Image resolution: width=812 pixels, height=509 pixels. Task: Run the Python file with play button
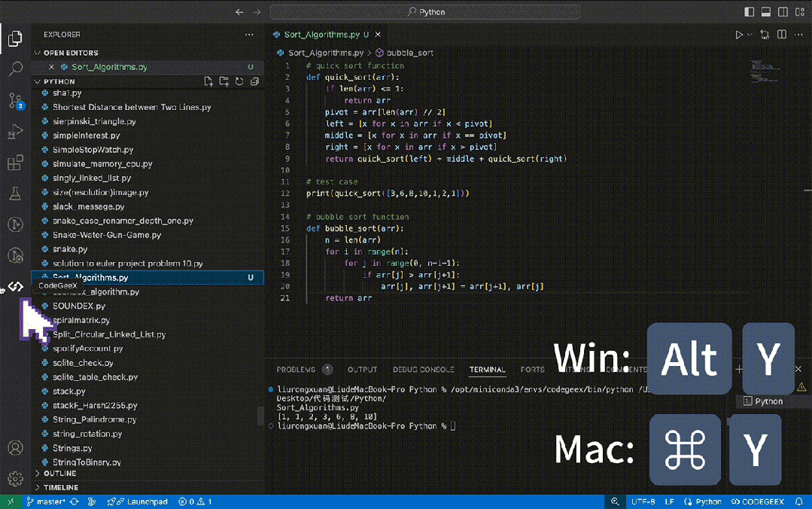click(x=738, y=35)
